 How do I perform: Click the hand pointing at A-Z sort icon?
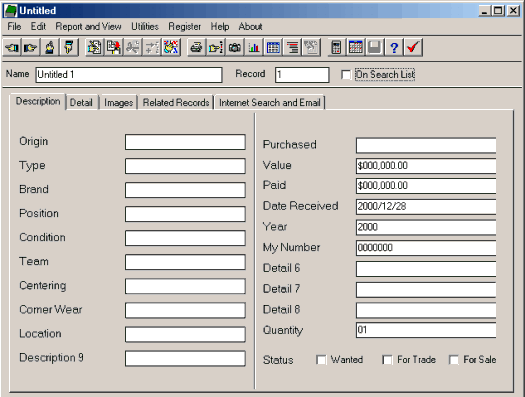[216, 48]
